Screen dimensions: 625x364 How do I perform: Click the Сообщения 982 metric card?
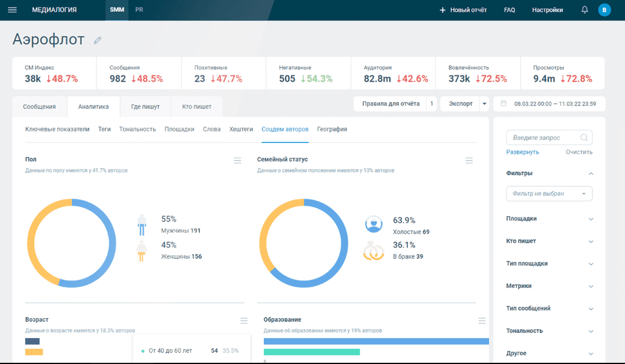click(139, 74)
